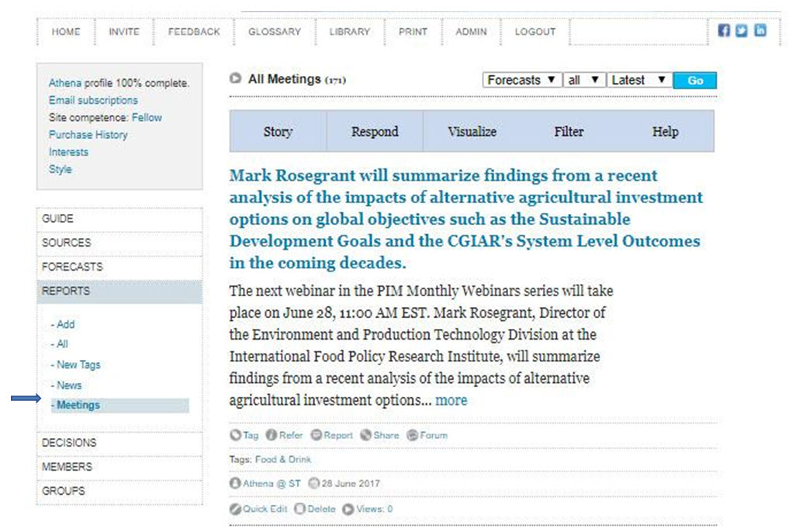Click the blue Go button
The image size is (789, 532).
click(x=695, y=81)
